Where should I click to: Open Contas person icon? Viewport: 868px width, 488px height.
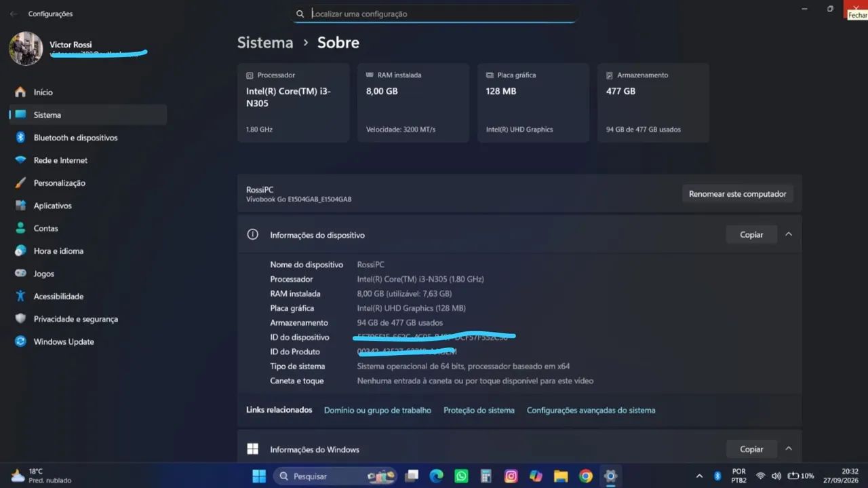pyautogui.click(x=20, y=228)
